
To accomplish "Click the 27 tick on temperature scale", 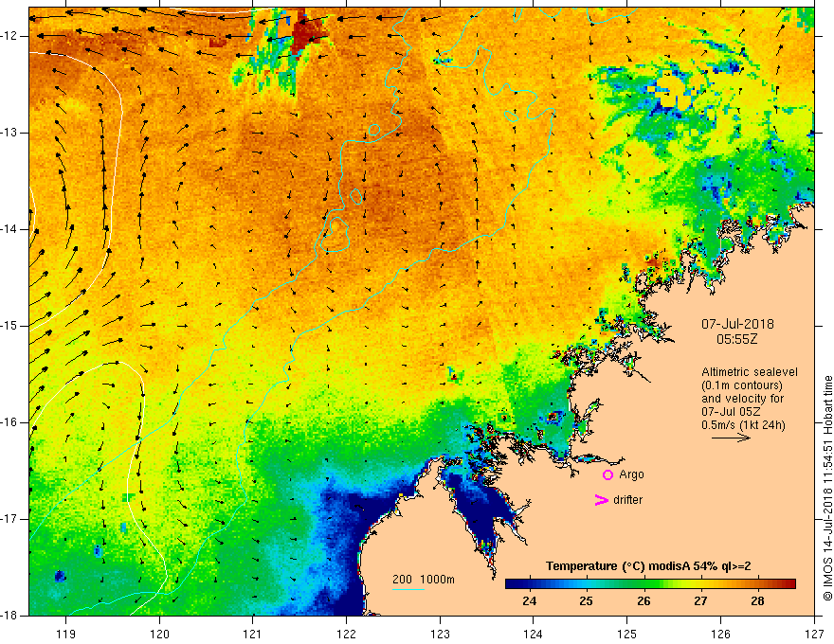I will (x=700, y=601).
